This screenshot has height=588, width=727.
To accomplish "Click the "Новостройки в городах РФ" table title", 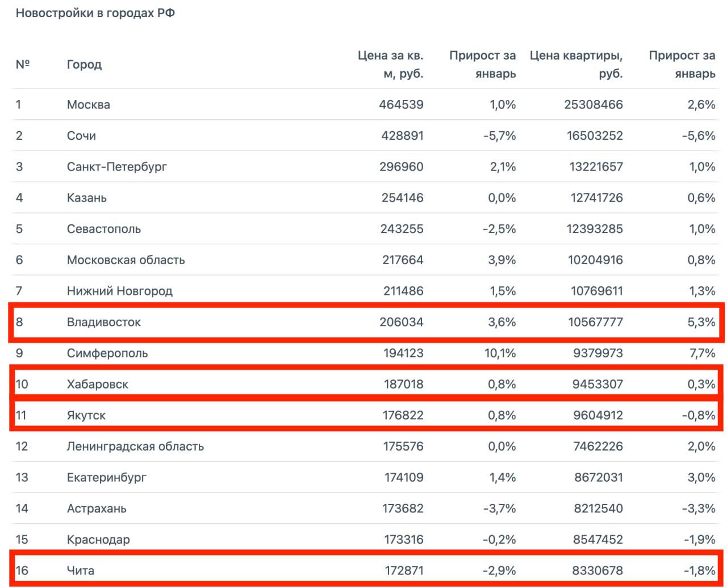I will [x=95, y=13].
